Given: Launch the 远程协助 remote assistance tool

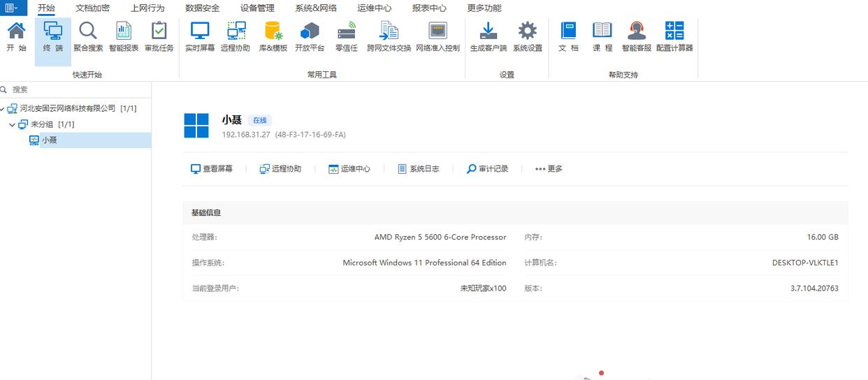Looking at the screenshot, I should [x=236, y=36].
